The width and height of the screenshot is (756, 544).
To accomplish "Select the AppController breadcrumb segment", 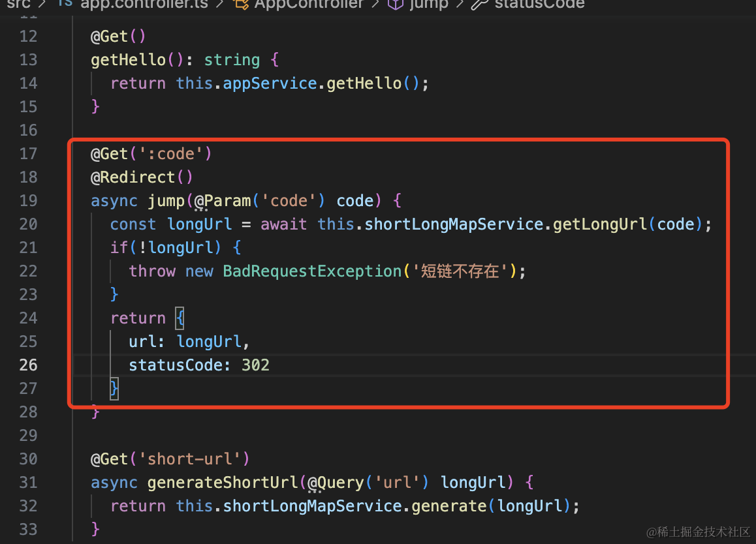I will pos(309,4).
